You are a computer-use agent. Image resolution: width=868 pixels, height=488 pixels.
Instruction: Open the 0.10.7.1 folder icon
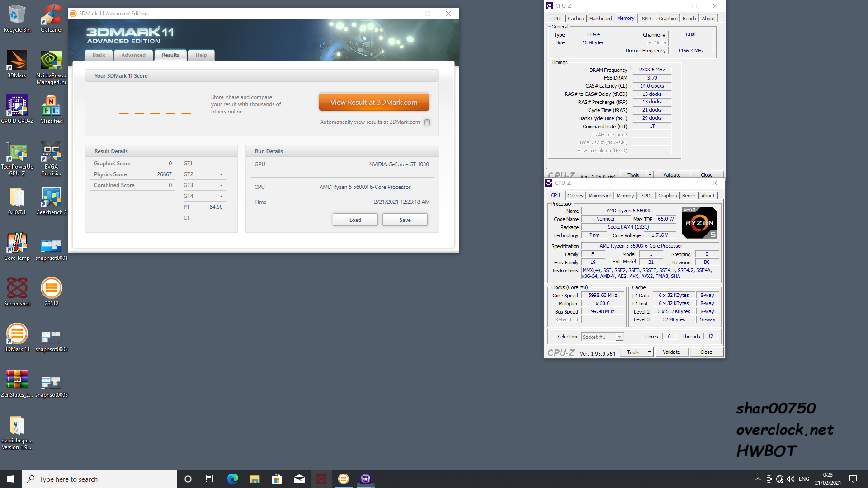(x=17, y=201)
